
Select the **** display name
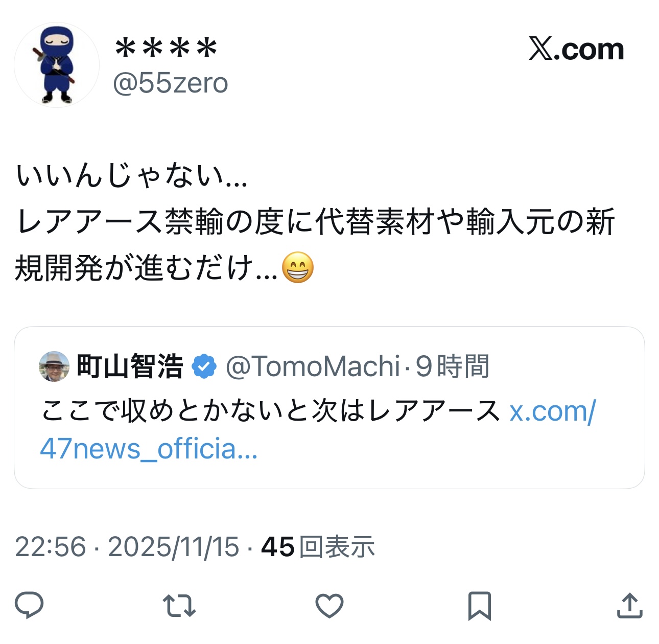click(x=166, y=49)
